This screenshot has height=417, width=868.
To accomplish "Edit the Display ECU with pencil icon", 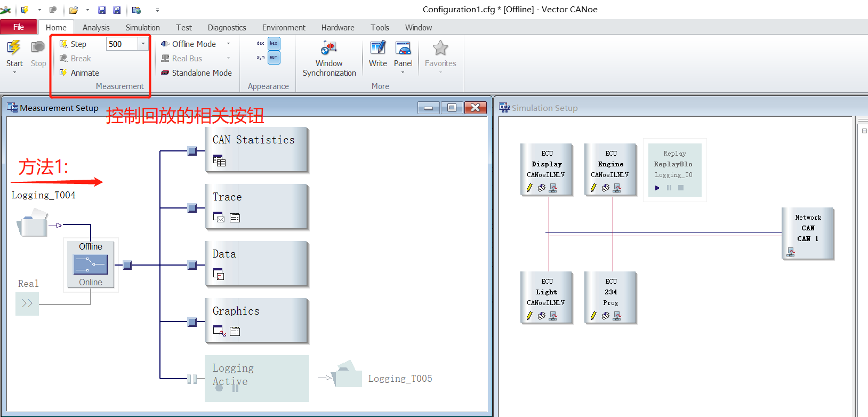I will (x=529, y=188).
